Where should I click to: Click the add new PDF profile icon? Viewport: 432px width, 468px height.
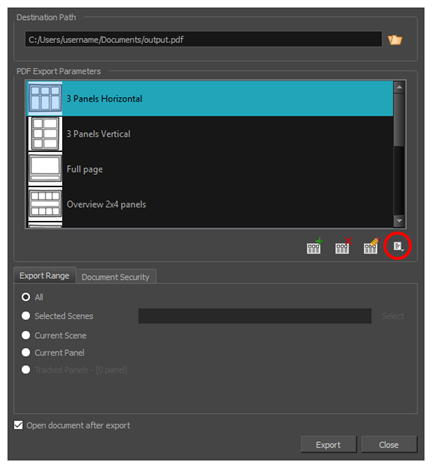(x=314, y=246)
